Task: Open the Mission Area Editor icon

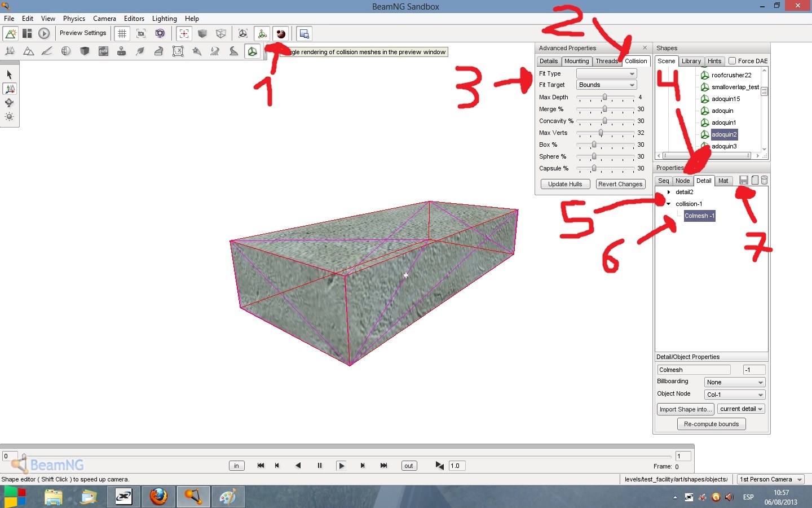Action: click(178, 51)
